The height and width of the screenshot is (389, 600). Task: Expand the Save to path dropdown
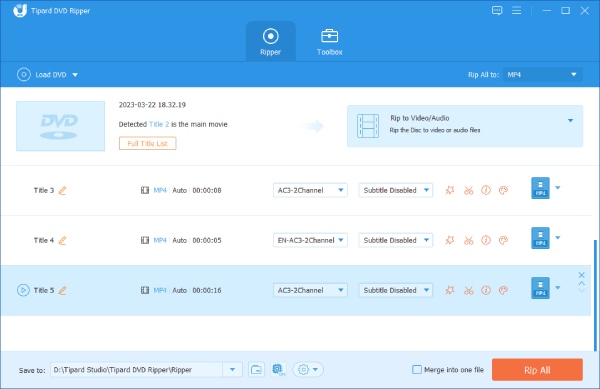232,370
